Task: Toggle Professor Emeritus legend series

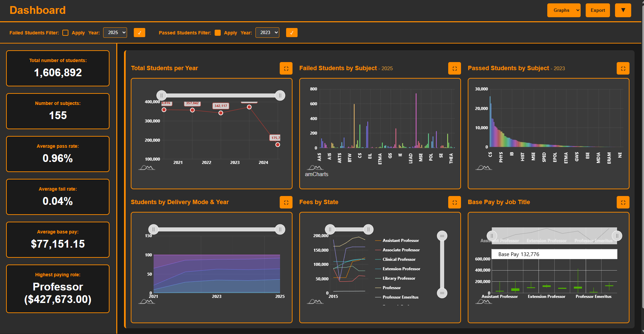Action: click(x=397, y=297)
